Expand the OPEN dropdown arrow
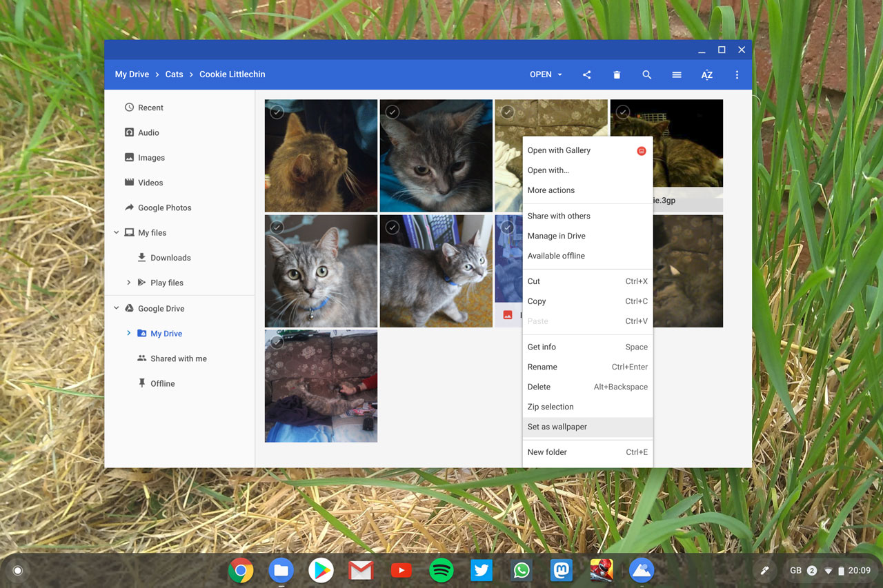Screen dimensions: 883x588 (x=559, y=74)
